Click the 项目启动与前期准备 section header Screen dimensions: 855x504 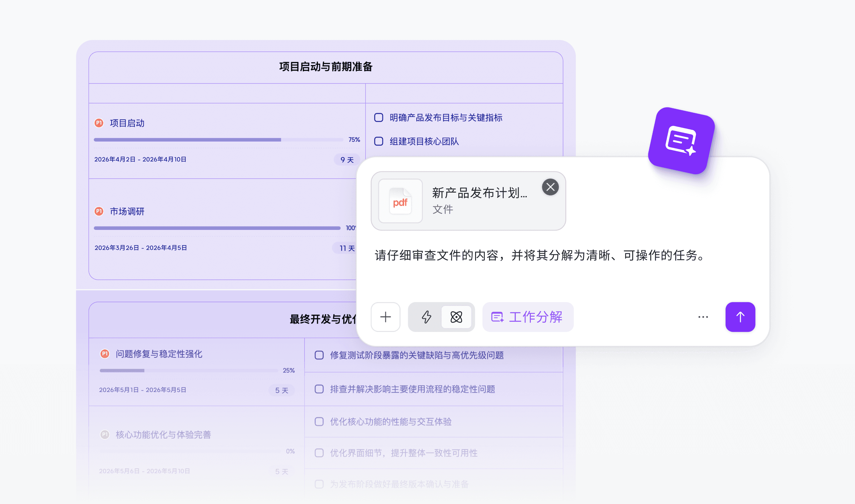coord(326,67)
